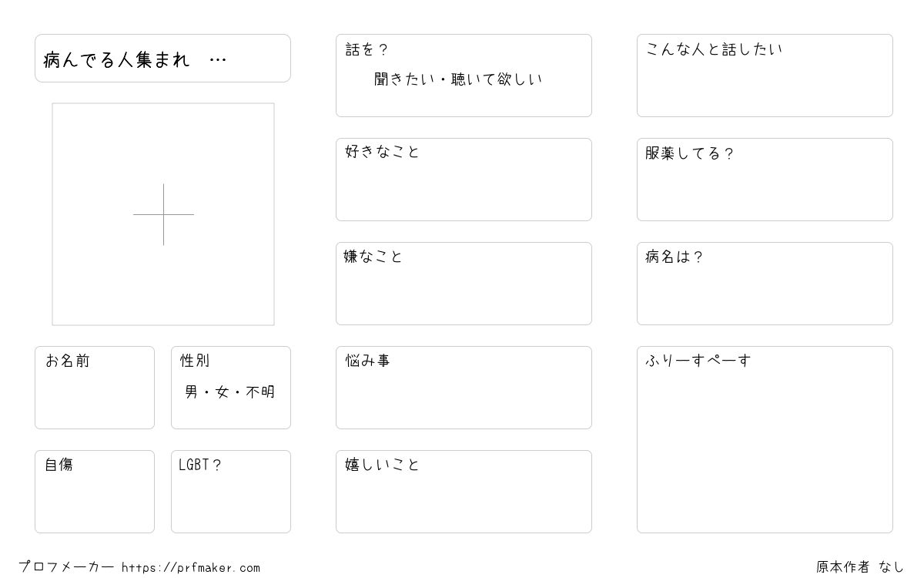Click the 好きなこと field

click(x=464, y=180)
